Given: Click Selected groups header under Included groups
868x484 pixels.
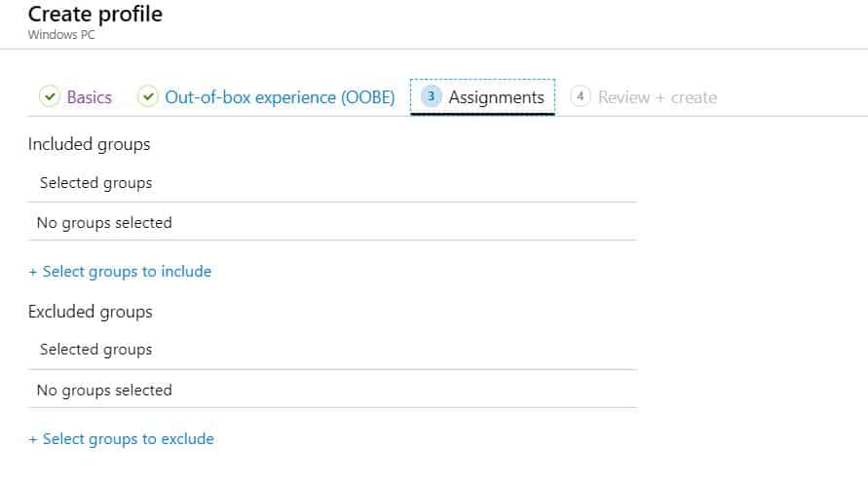Looking at the screenshot, I should [x=95, y=183].
